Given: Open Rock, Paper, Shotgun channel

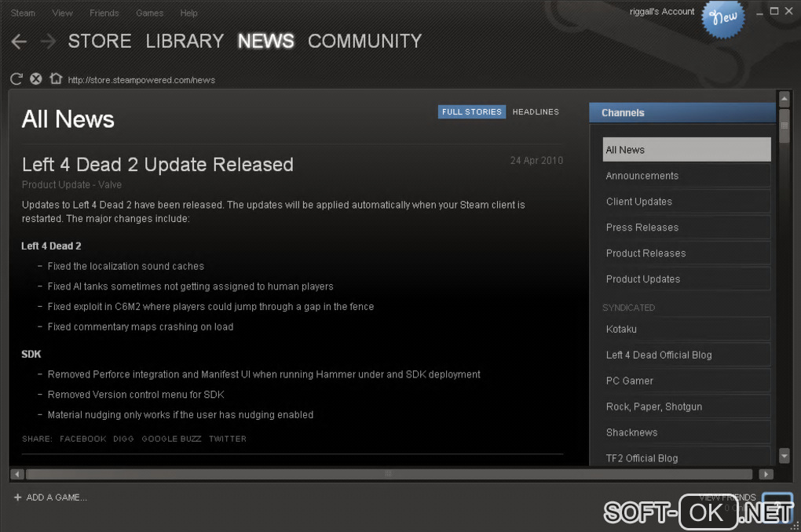Looking at the screenshot, I should (686, 407).
